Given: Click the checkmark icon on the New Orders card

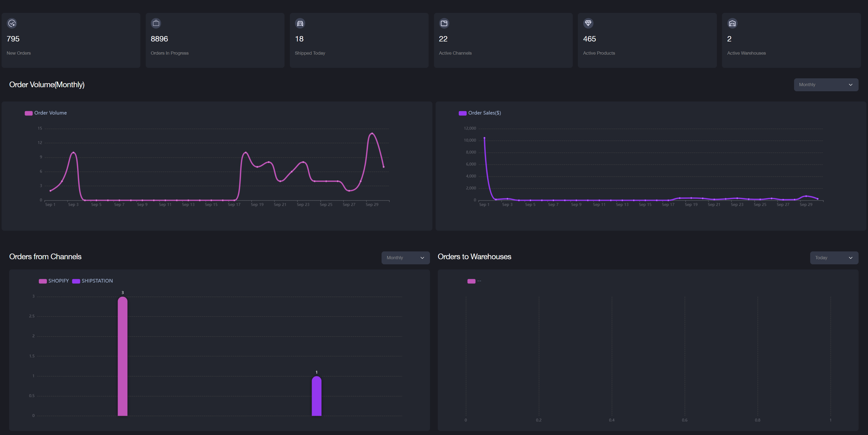Looking at the screenshot, I should tap(12, 23).
